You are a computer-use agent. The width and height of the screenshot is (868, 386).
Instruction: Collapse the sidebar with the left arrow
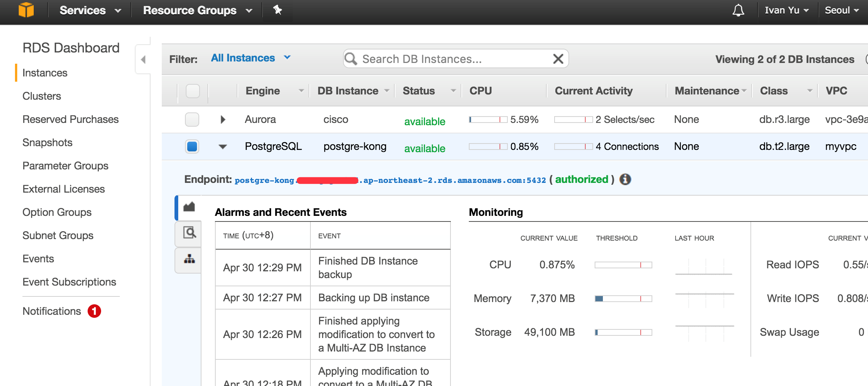(143, 59)
